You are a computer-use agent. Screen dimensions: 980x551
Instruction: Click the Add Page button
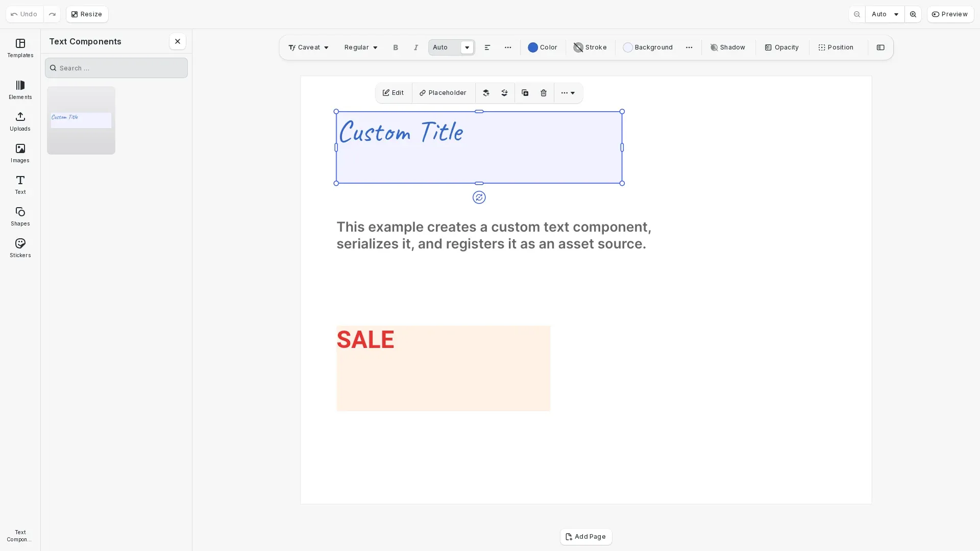point(585,536)
